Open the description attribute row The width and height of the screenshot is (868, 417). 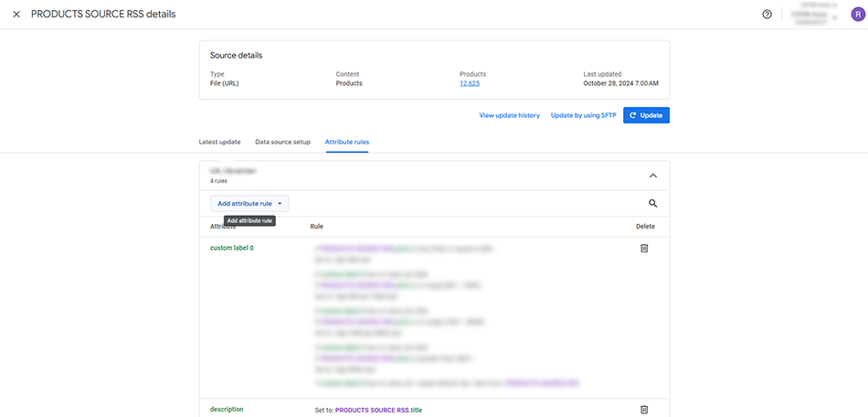coord(227,410)
